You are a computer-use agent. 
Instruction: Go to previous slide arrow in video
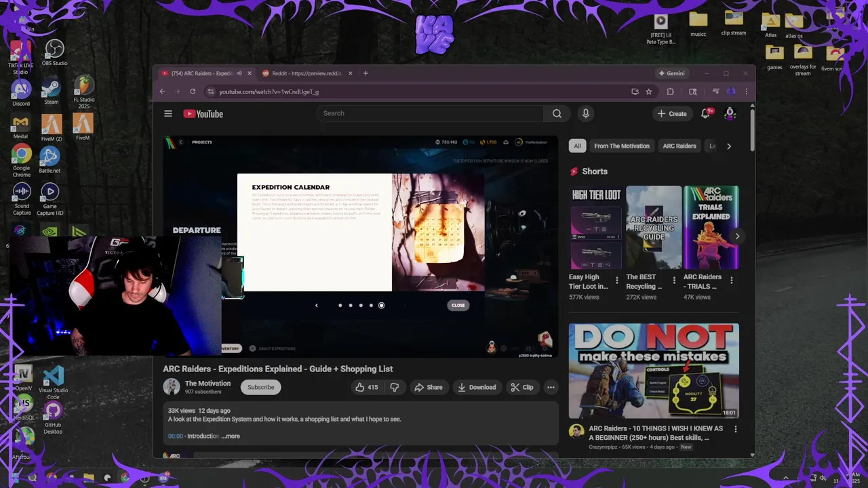(316, 305)
